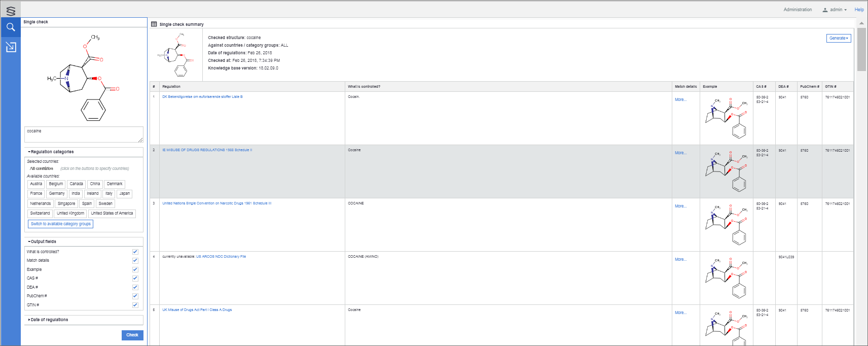Image resolution: width=868 pixels, height=346 pixels.
Task: Disable the GTIN # output checkbox
Action: coord(135,305)
